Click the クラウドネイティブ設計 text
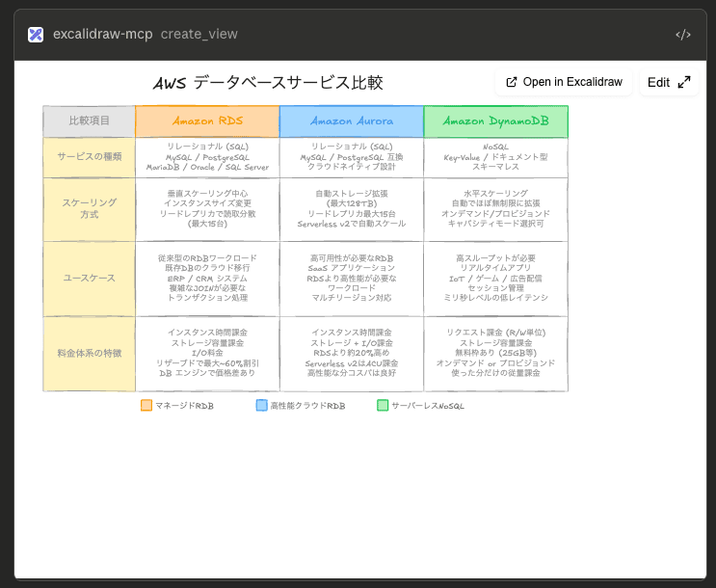This screenshot has width=716, height=588. tap(352, 167)
